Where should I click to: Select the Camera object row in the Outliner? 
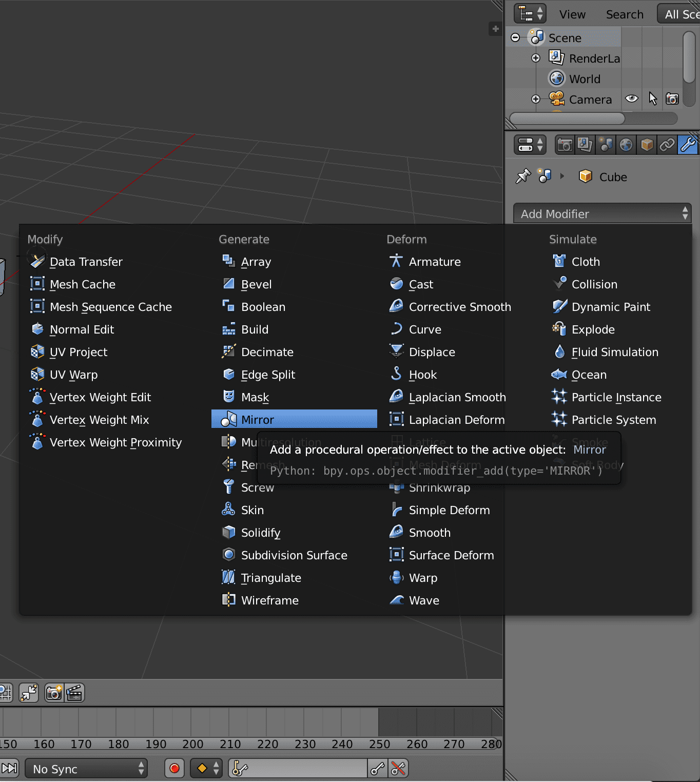[x=590, y=100]
